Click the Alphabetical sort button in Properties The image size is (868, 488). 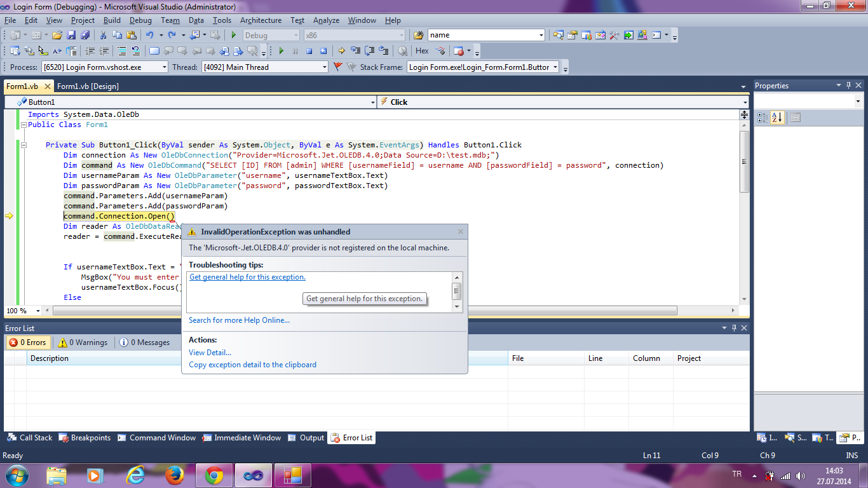pos(777,117)
